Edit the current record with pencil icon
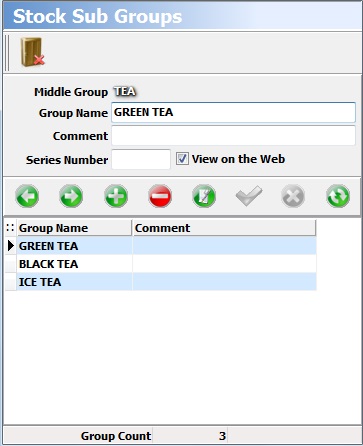 pyautogui.click(x=204, y=196)
